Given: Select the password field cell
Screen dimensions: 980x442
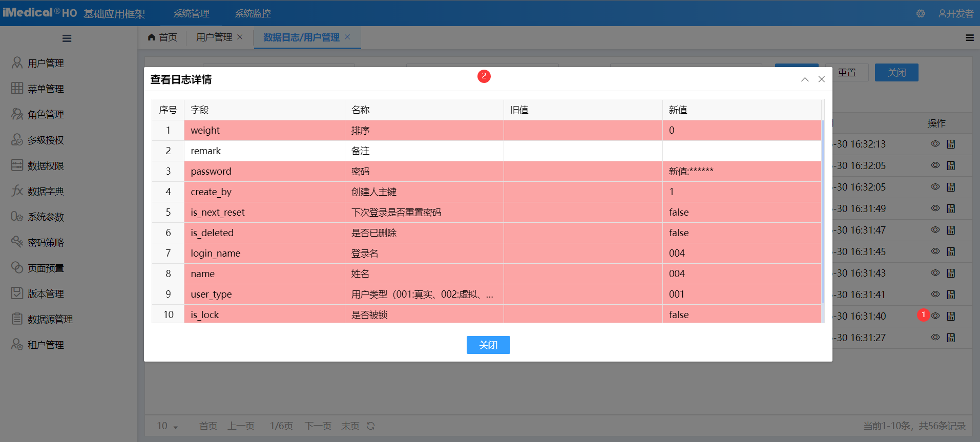Looking at the screenshot, I should 264,172.
